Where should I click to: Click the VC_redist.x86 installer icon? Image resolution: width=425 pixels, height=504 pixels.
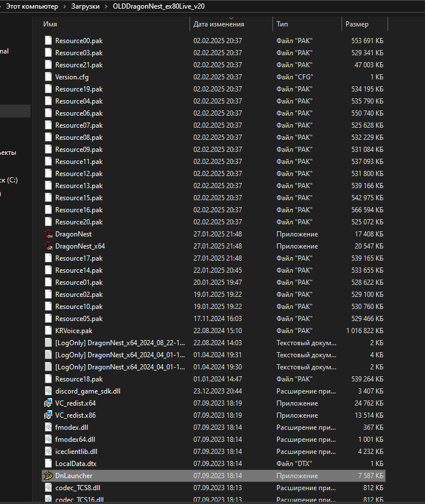click(x=48, y=415)
